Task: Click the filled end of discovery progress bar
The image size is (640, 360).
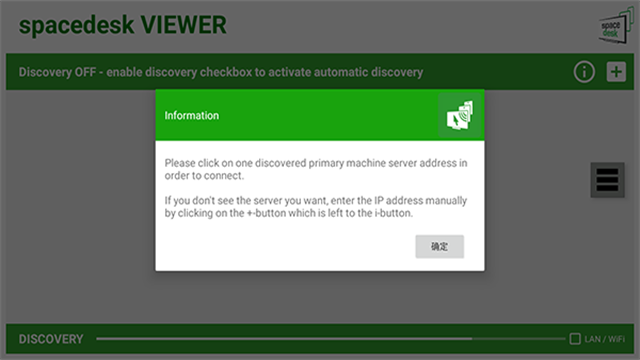Action: (471, 338)
